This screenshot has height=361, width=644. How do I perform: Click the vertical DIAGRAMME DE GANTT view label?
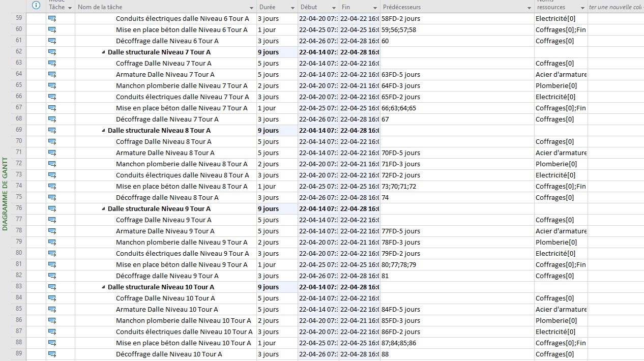click(5, 193)
